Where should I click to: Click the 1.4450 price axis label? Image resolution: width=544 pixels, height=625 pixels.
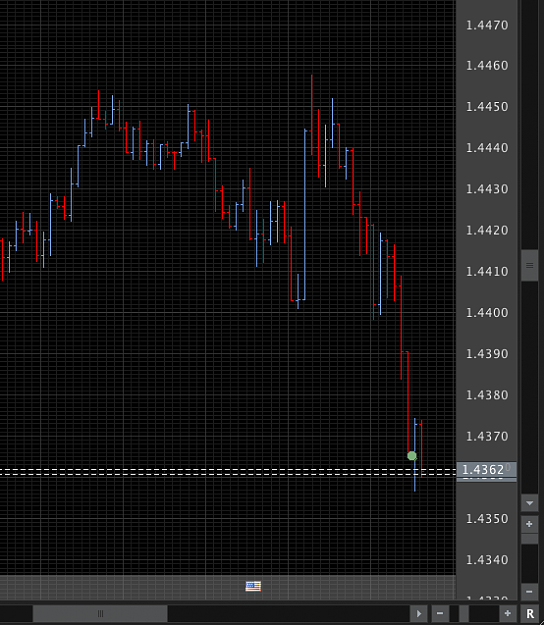pos(487,107)
